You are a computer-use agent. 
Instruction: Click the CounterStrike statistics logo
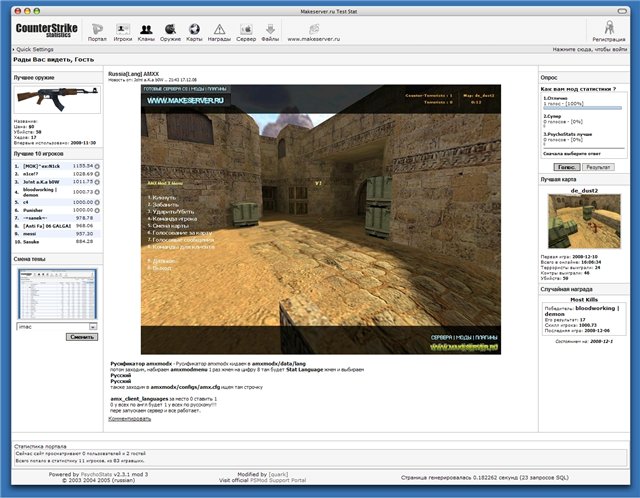[x=47, y=30]
